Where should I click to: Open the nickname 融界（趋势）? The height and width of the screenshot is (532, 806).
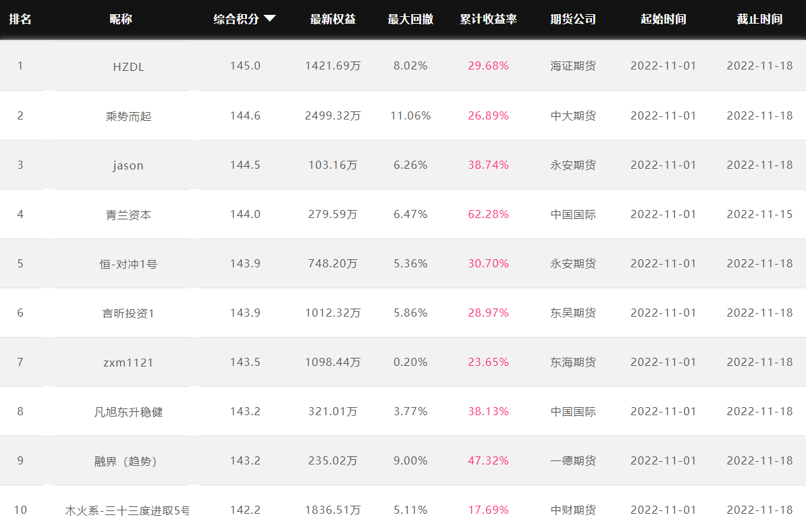pyautogui.click(x=126, y=462)
